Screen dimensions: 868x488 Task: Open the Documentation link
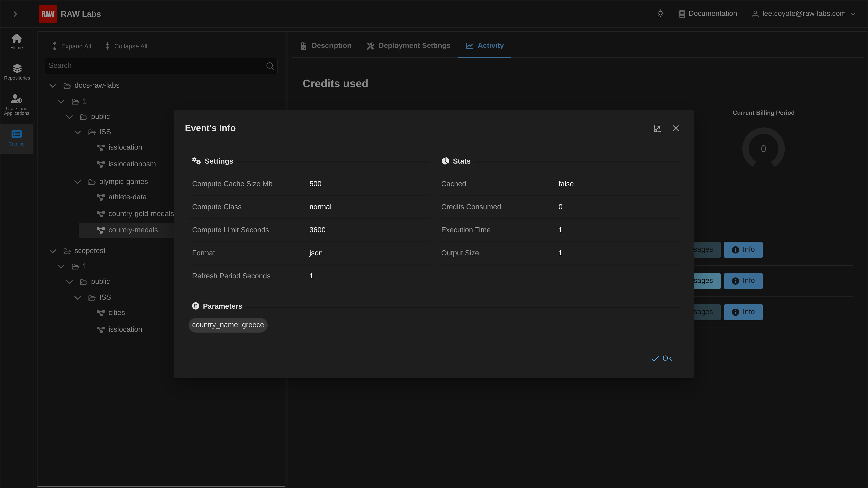(708, 14)
